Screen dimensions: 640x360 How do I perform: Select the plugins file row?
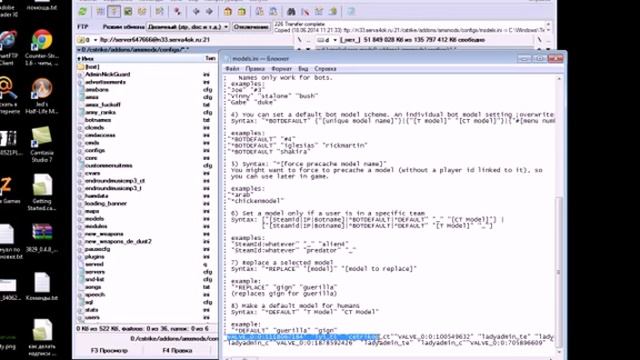[x=147, y=257]
